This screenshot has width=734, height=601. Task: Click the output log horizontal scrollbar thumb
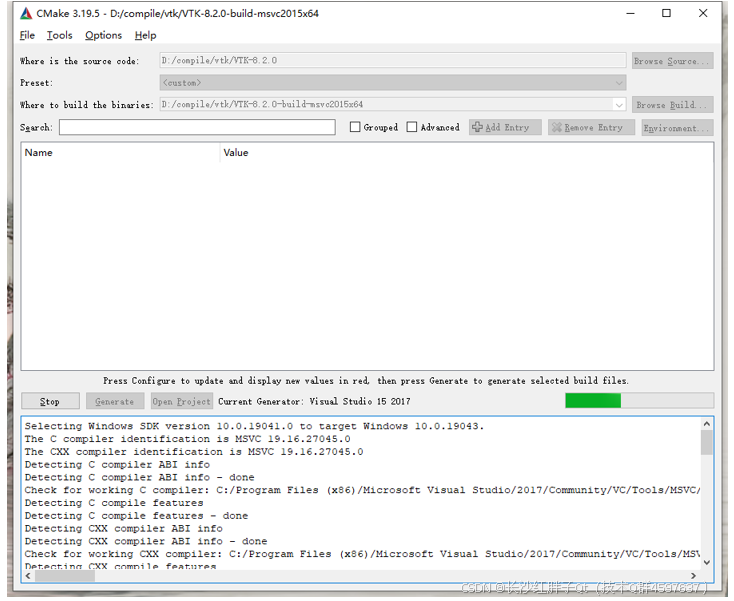(x=65, y=576)
